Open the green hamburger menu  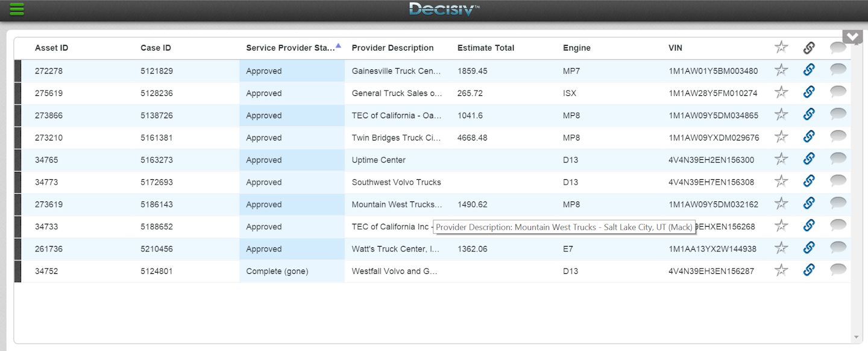tap(17, 9)
